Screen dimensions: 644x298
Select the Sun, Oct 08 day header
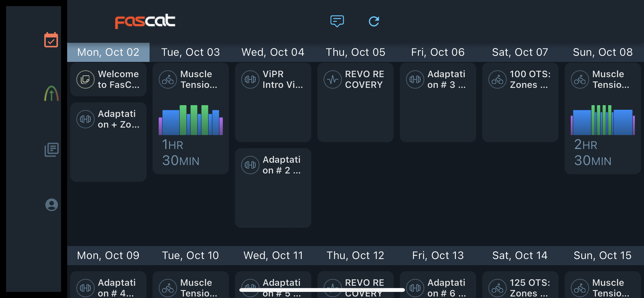(x=603, y=52)
